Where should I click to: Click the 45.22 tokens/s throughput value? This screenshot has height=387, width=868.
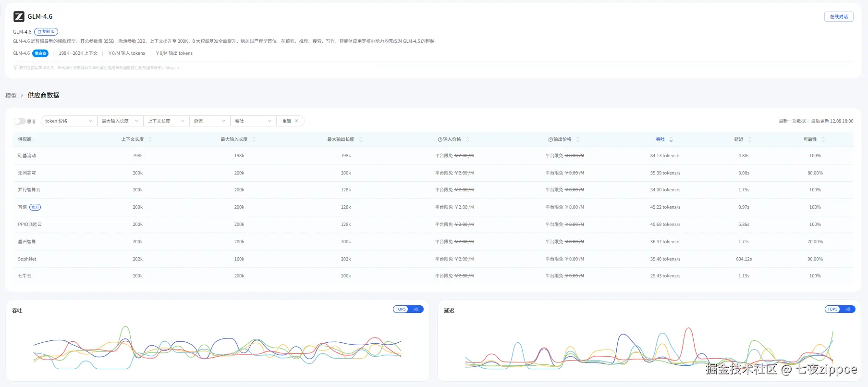tap(665, 207)
